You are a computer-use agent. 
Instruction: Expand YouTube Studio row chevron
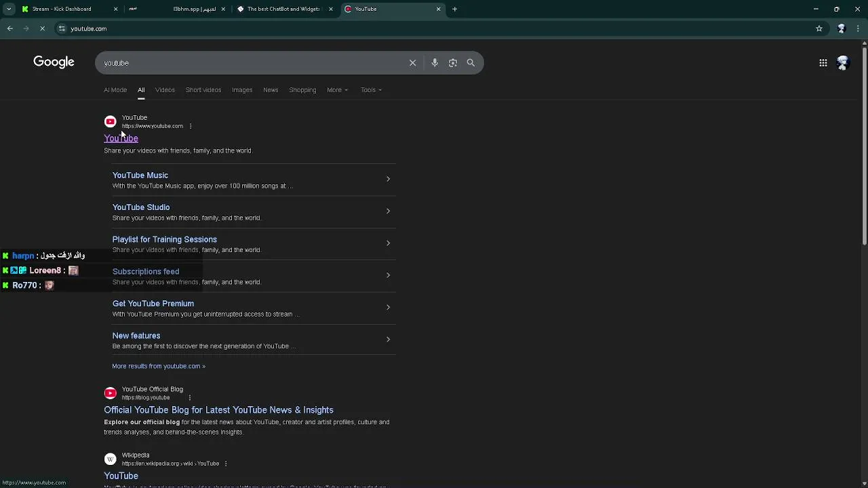[x=388, y=211]
